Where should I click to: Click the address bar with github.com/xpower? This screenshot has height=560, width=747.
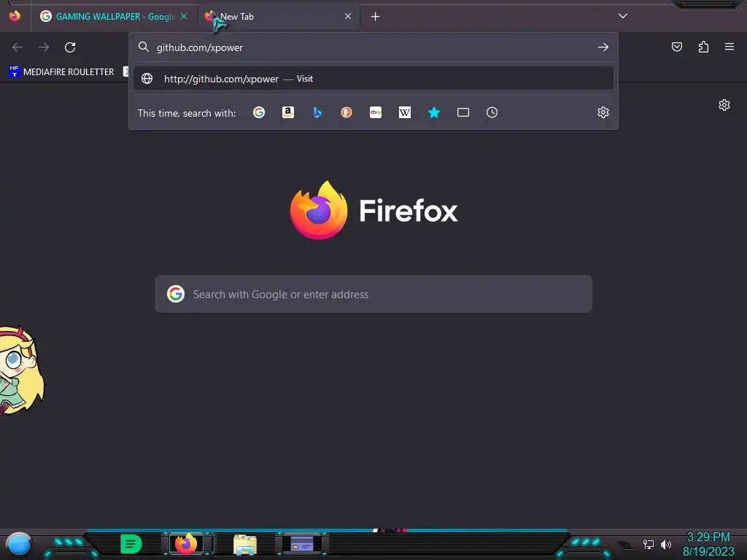[x=374, y=47]
